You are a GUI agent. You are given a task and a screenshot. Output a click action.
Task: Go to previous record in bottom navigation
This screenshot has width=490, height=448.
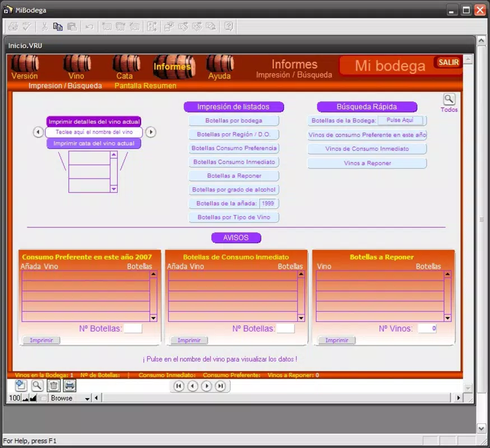[193, 386]
